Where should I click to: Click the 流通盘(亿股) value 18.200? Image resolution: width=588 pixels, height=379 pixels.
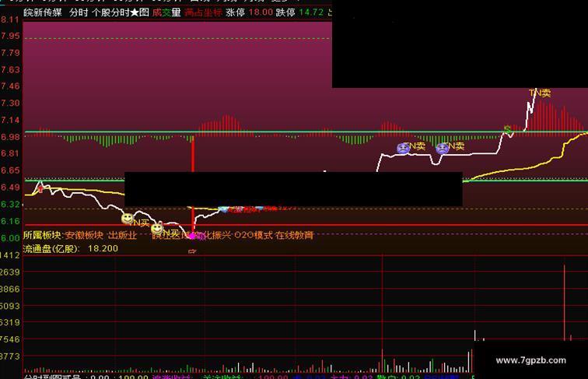103,248
